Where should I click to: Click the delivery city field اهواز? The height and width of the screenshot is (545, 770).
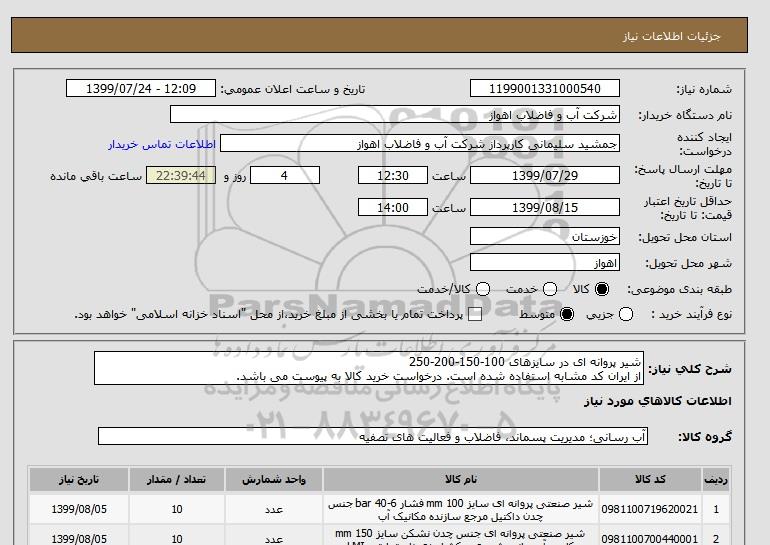545,263
